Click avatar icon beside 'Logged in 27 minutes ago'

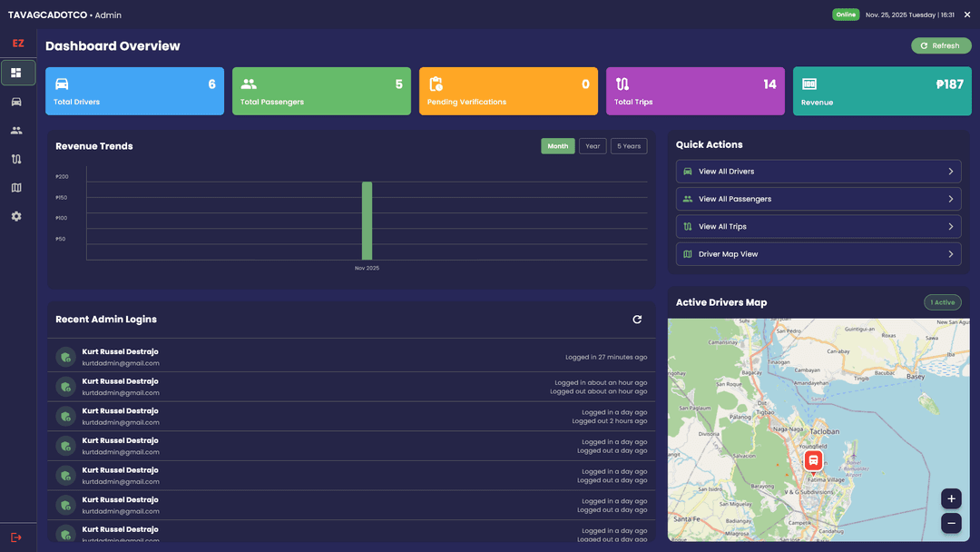coord(65,357)
